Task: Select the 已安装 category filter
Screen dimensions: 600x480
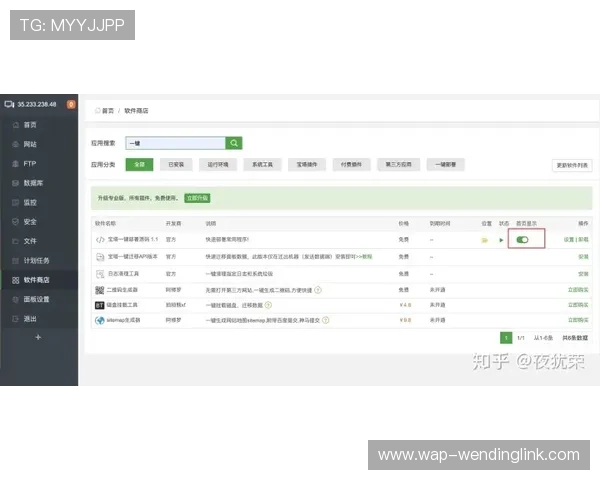Action: click(x=176, y=165)
